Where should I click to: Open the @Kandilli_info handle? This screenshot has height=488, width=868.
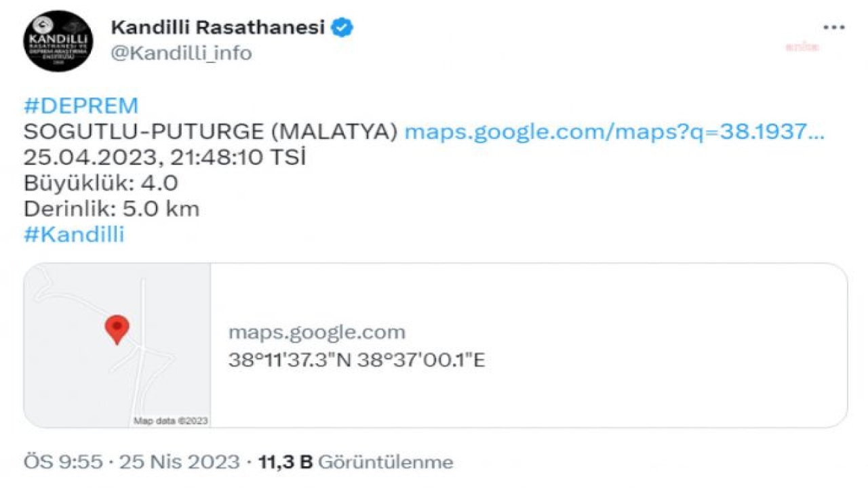(181, 53)
